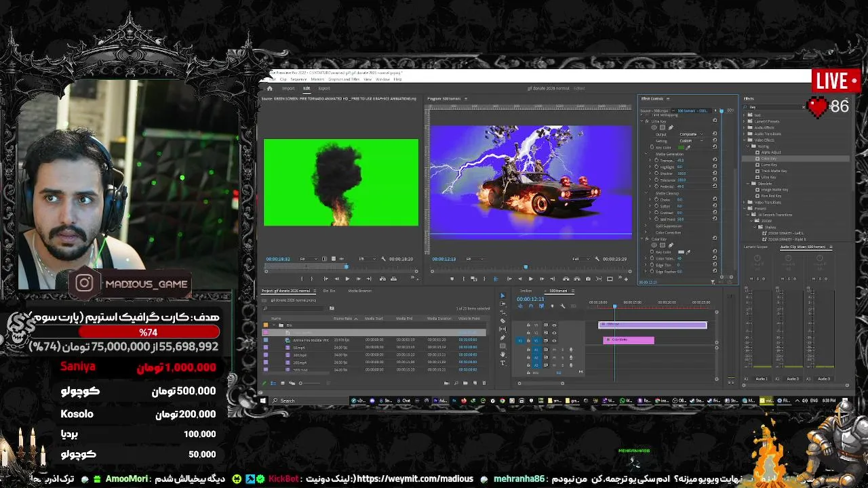Viewport: 868px width, 488px height.
Task: Open Source monitor settings wrench
Action: tap(384, 259)
